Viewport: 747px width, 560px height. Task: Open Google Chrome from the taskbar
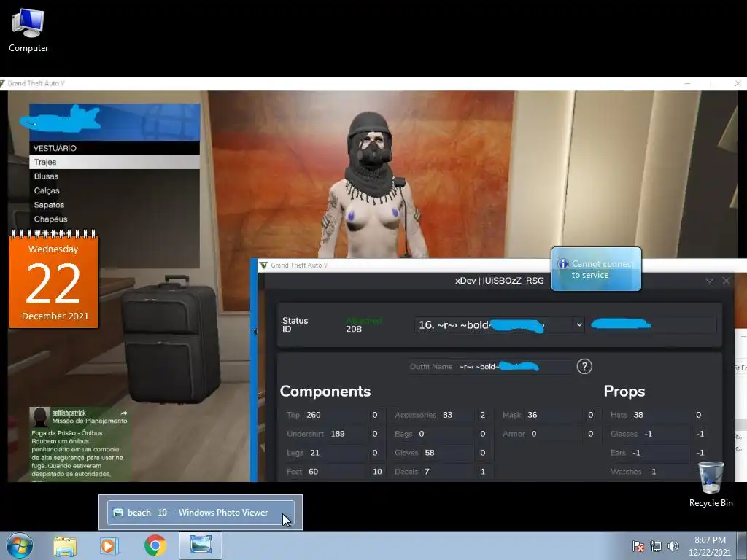[155, 545]
